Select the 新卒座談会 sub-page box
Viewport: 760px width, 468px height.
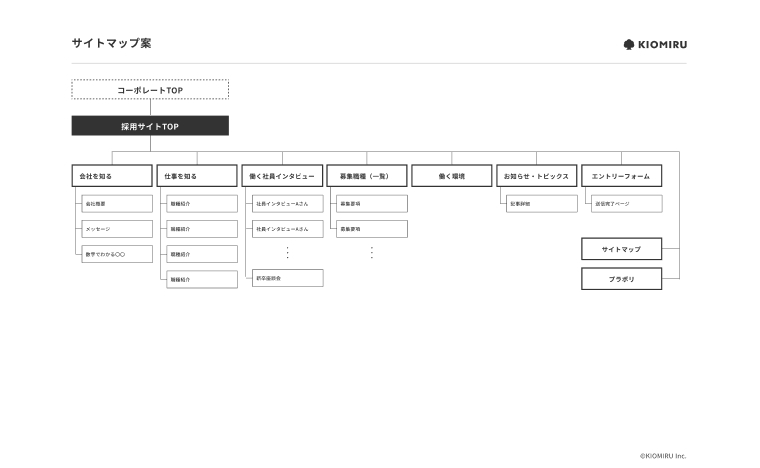coord(287,278)
